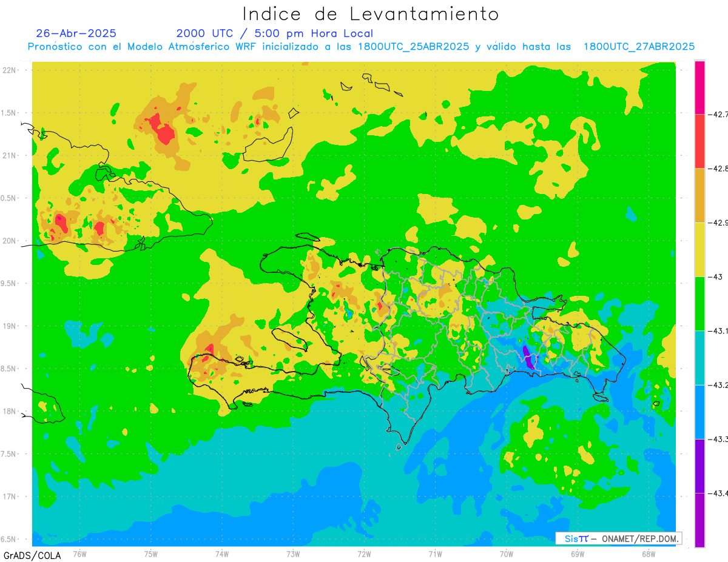Select the cyan colorbar segment above -43.2
The height and width of the screenshot is (562, 728).
699,358
